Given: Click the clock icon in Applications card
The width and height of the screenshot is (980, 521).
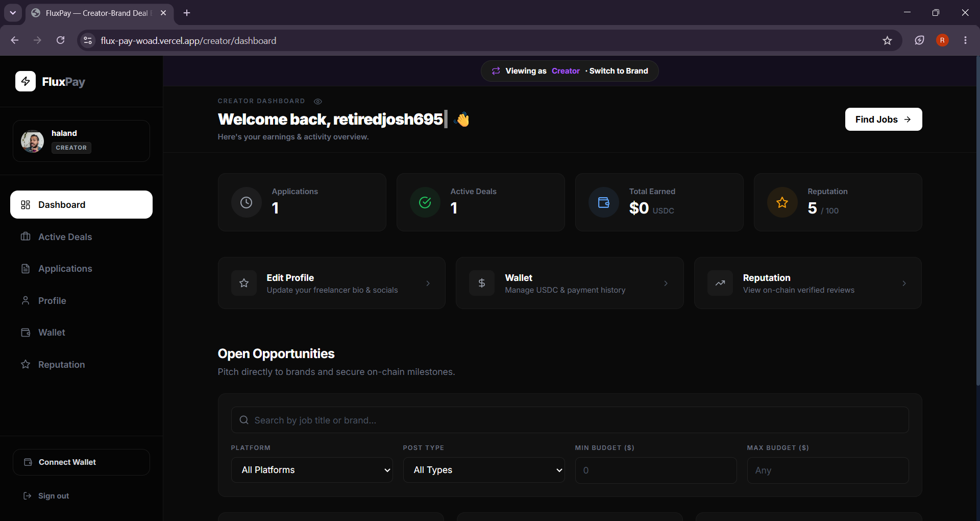Looking at the screenshot, I should point(247,202).
